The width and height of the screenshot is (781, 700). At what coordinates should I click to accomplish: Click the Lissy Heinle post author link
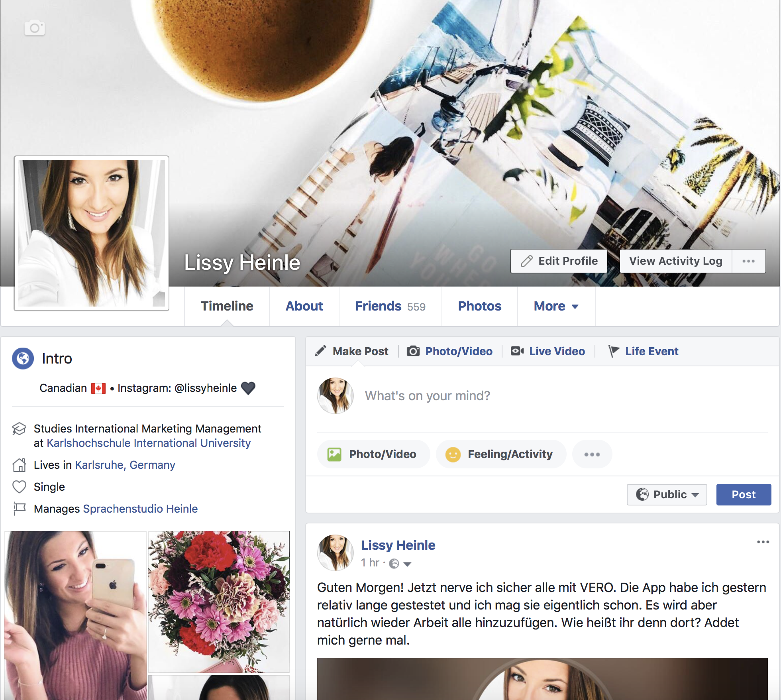pos(398,545)
